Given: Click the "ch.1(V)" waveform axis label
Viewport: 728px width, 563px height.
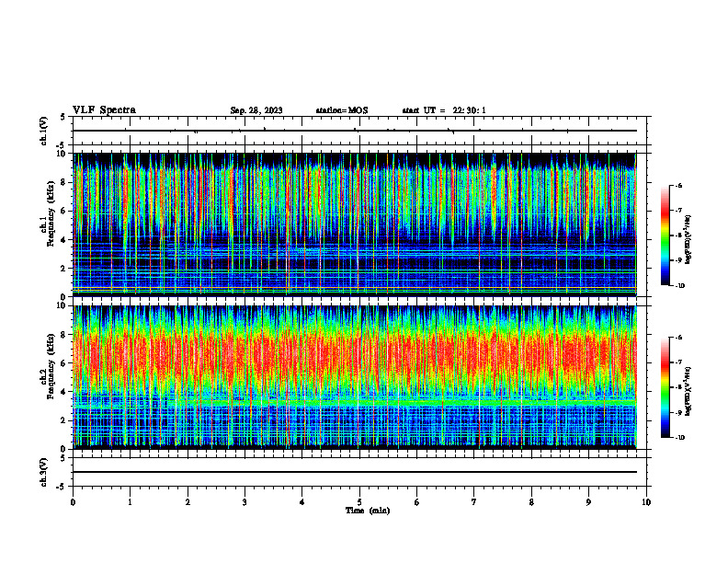Looking at the screenshot, I should click(44, 131).
